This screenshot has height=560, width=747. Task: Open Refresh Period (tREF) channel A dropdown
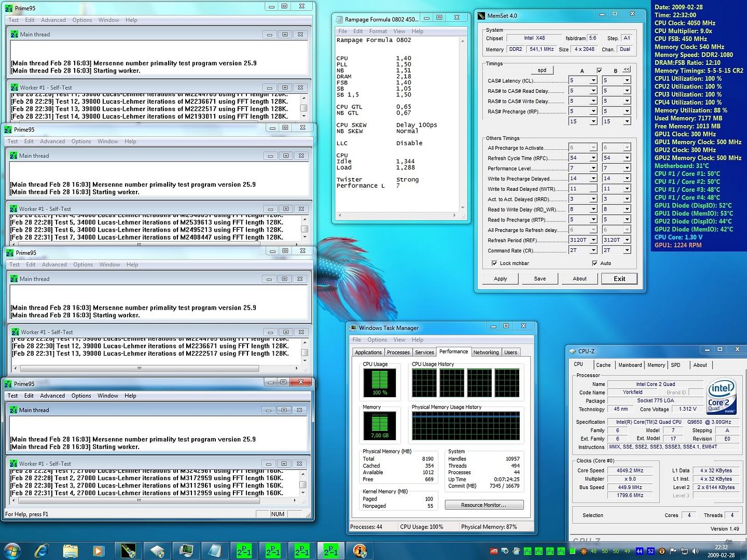(593, 240)
